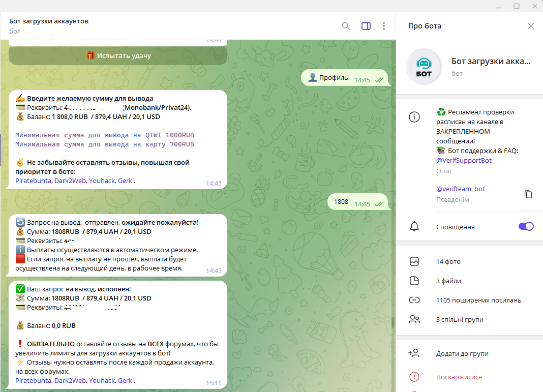Report the bot with the warning icon

click(x=414, y=377)
